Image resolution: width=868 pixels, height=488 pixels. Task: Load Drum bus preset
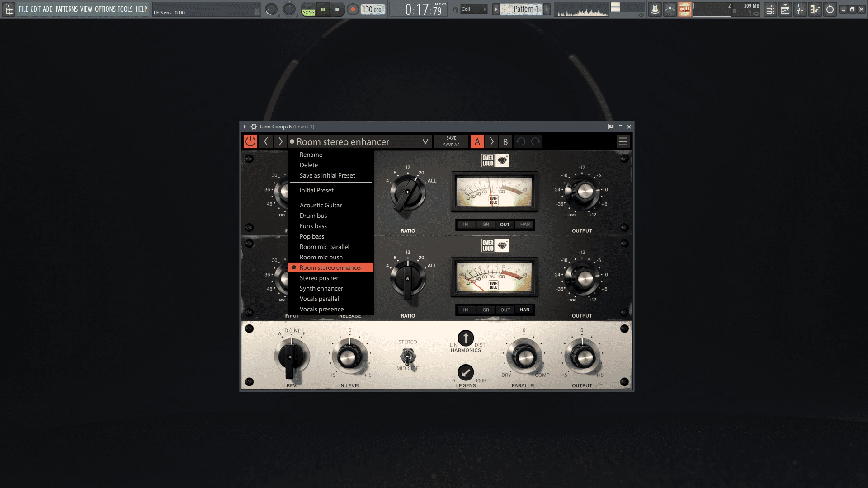(330, 216)
